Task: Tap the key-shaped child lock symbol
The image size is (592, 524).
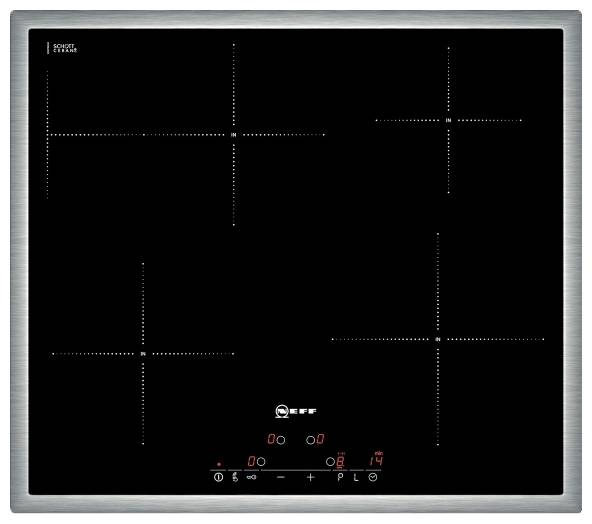Action: (x=251, y=477)
